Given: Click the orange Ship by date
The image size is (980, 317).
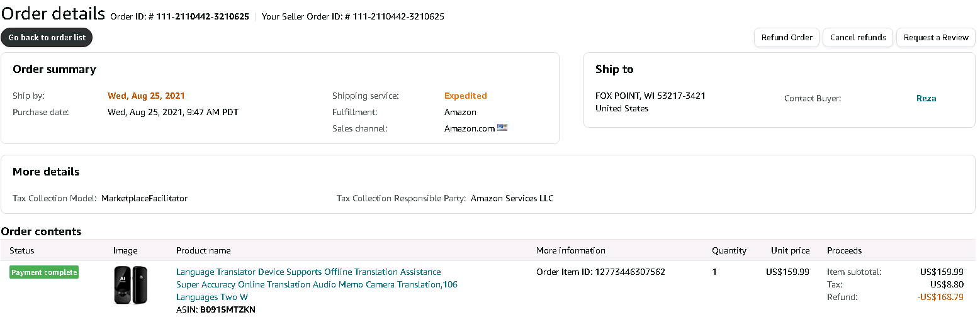Looking at the screenshot, I should click(x=146, y=96).
